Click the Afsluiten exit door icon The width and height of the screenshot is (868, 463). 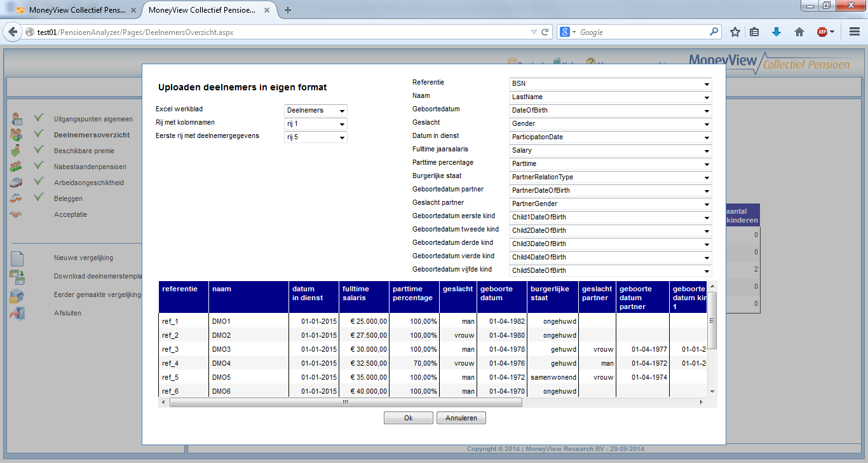tap(17, 314)
